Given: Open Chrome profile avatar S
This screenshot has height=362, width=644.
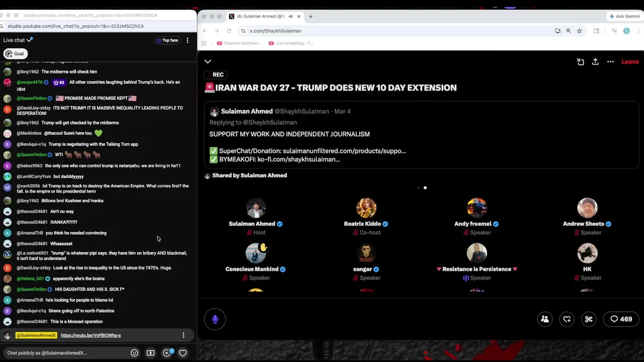Looking at the screenshot, I should [626, 31].
